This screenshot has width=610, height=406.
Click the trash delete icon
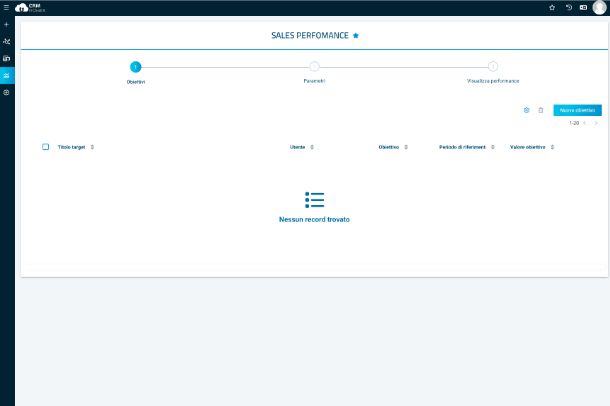(541, 110)
